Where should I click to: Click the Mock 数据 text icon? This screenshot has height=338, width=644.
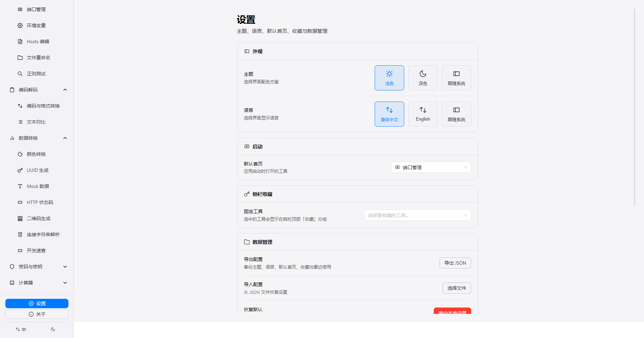pos(20,186)
